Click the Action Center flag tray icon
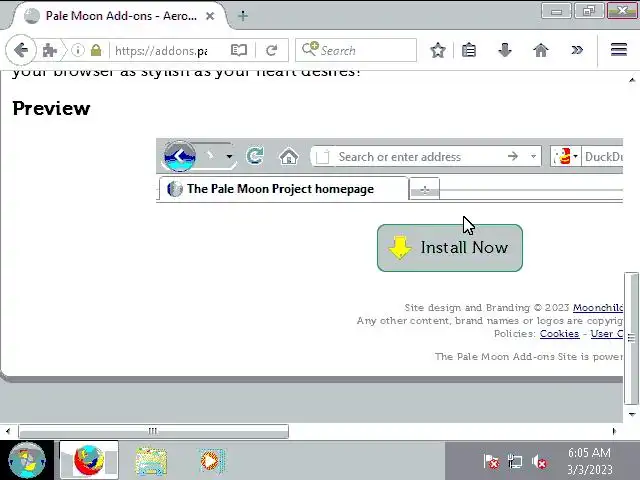Viewport: 640px width, 480px height. [491, 462]
